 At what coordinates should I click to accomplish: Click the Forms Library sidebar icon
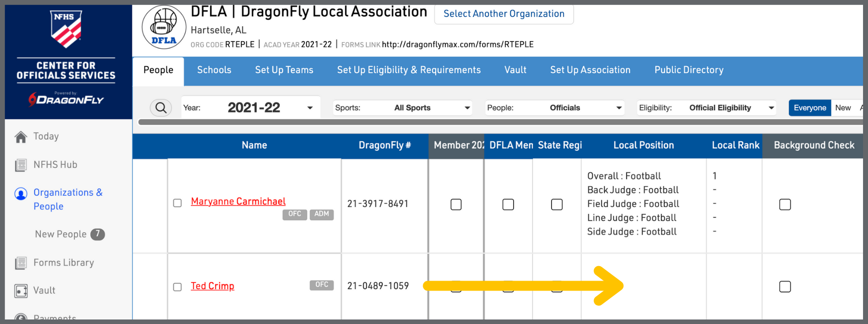[x=21, y=263]
